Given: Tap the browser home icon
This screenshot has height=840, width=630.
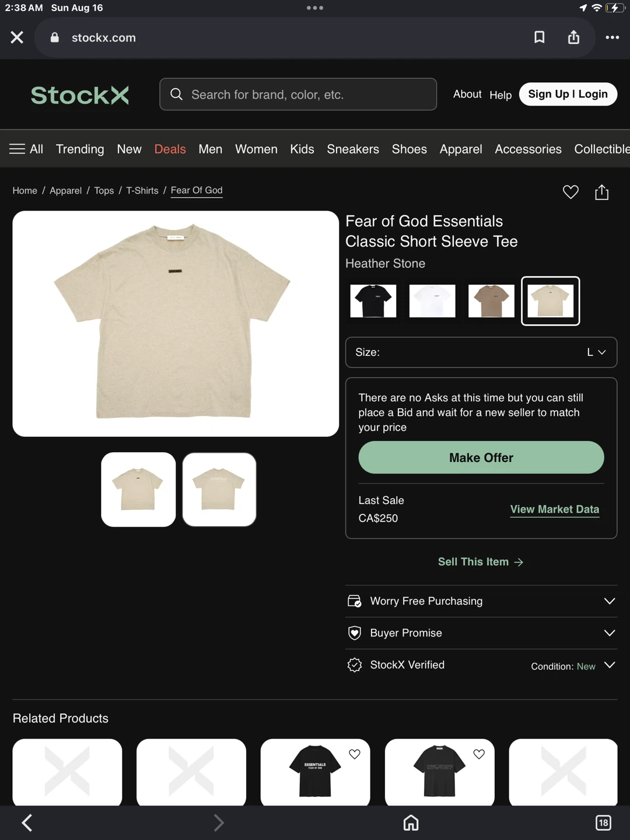Looking at the screenshot, I should [411, 822].
